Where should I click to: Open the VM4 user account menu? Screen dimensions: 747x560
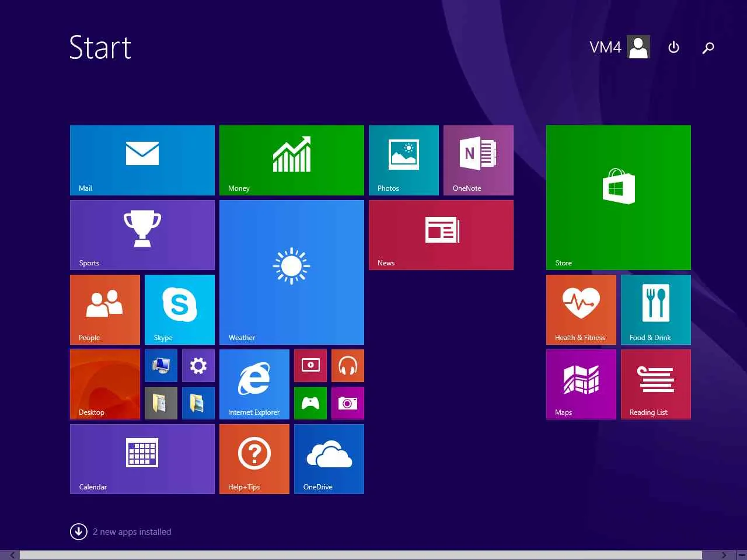click(x=620, y=47)
